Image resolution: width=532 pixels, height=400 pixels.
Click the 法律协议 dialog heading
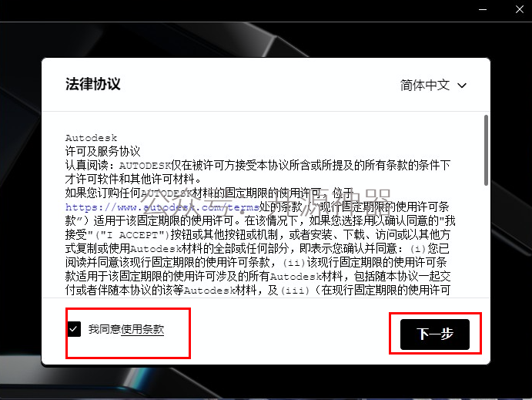click(92, 84)
